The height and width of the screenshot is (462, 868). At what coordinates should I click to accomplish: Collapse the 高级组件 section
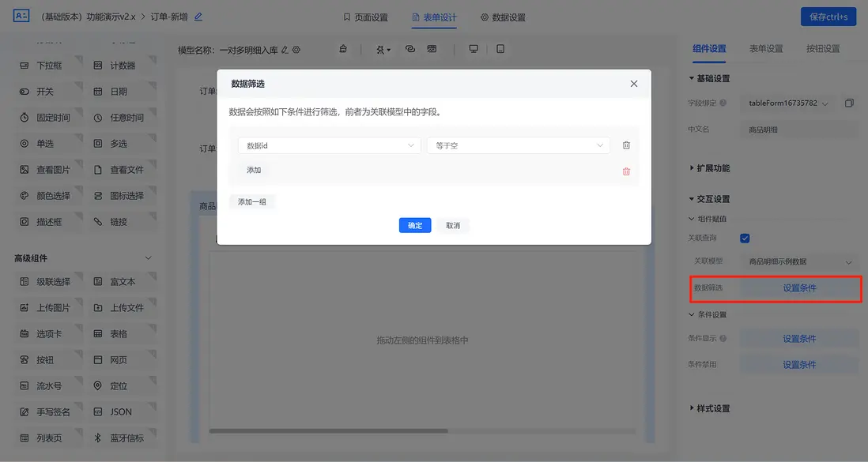point(147,257)
